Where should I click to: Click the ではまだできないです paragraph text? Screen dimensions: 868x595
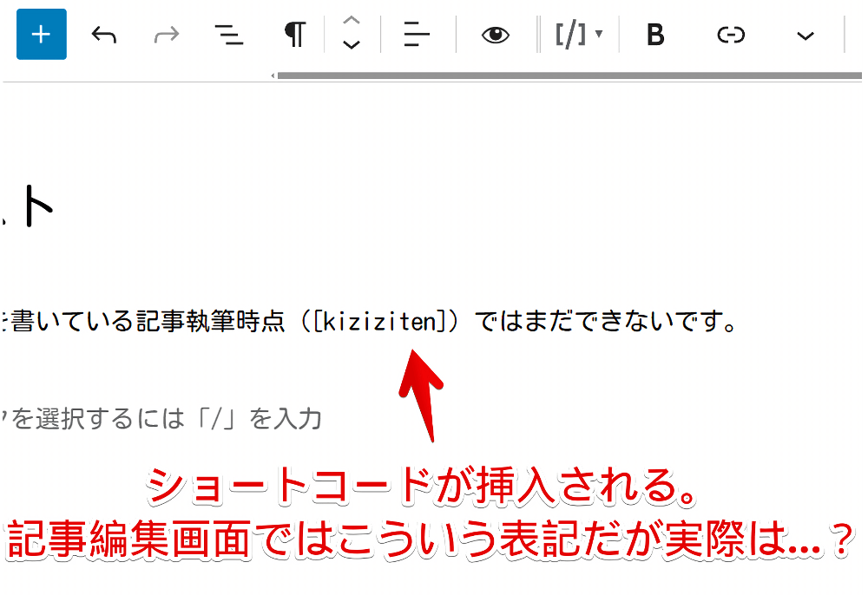606,321
